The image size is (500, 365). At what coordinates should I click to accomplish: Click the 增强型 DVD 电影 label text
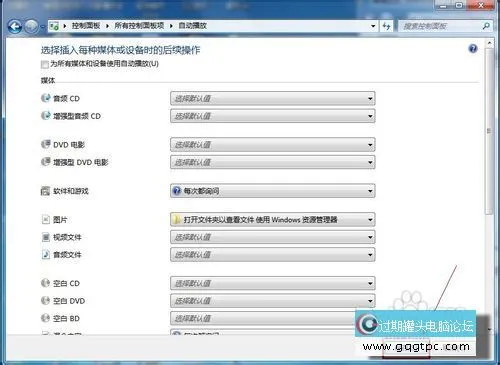click(x=81, y=162)
